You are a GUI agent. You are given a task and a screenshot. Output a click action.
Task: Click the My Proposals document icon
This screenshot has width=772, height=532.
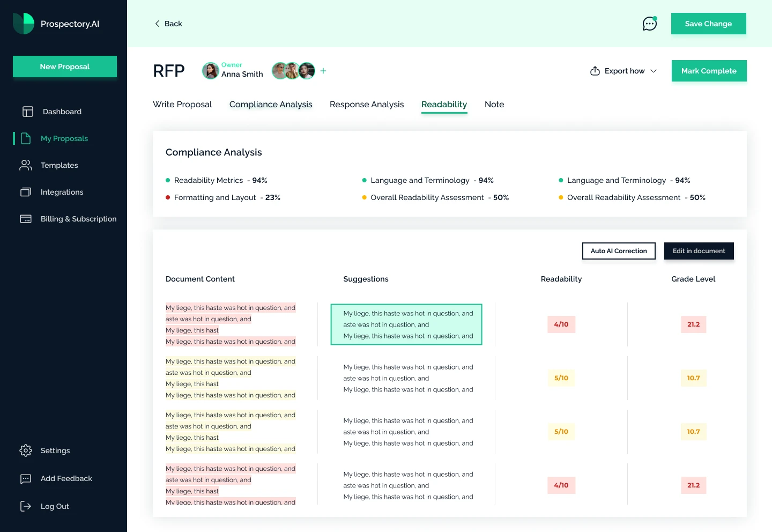click(26, 138)
